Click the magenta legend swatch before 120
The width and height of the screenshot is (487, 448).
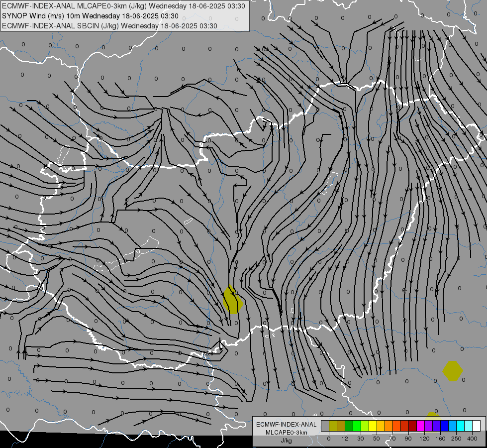click(x=420, y=426)
